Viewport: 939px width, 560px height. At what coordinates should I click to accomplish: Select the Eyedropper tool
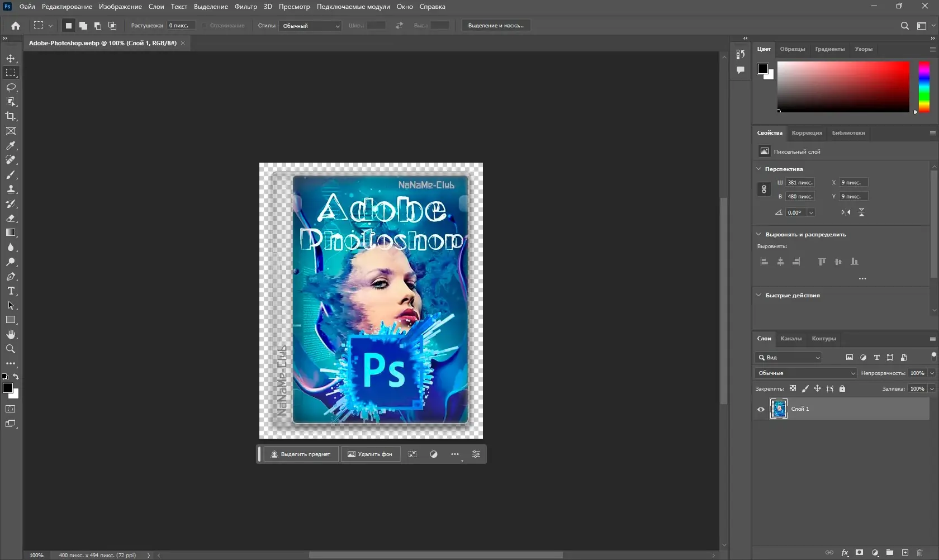pos(11,146)
